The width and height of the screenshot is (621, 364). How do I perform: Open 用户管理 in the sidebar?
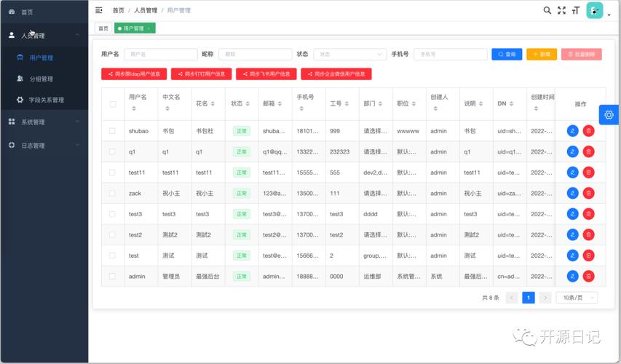coord(44,58)
